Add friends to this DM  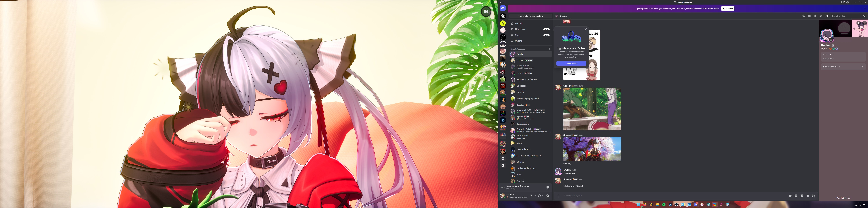tap(821, 16)
